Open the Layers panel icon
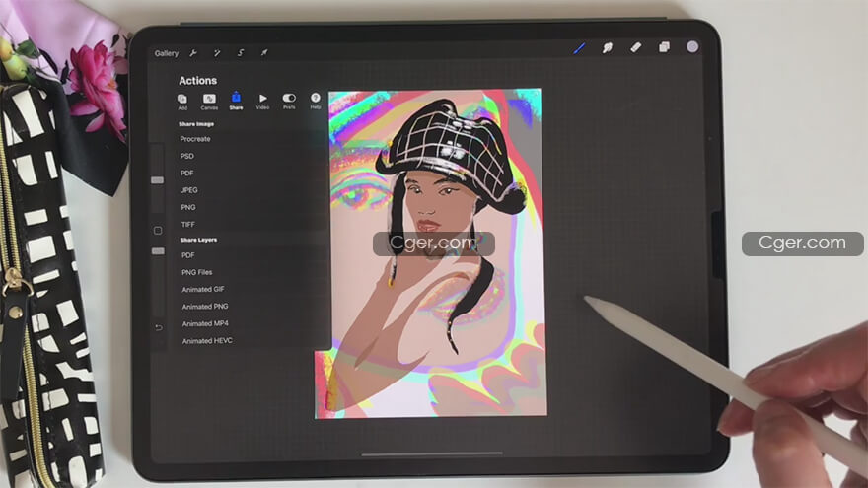Image resolution: width=868 pixels, height=488 pixels. click(x=664, y=47)
